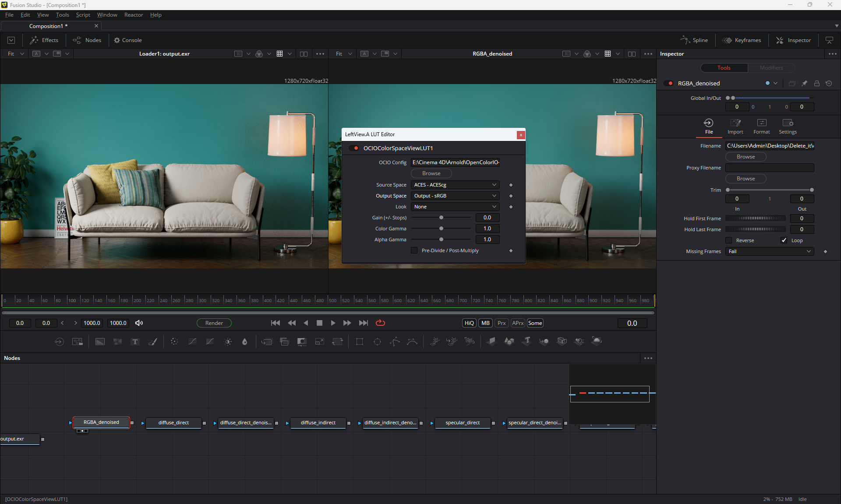This screenshot has height=504, width=841.
Task: Add a Rectangle mask tool
Action: pos(360,342)
